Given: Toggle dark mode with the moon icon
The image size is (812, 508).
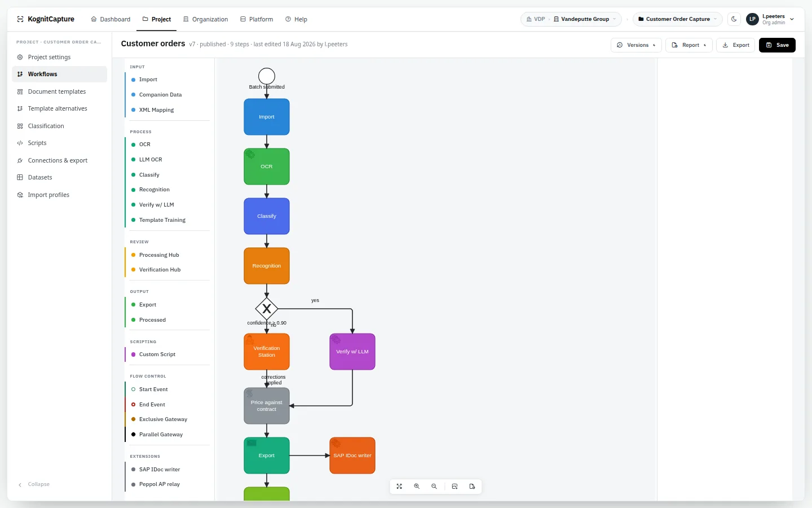Looking at the screenshot, I should click(x=734, y=19).
